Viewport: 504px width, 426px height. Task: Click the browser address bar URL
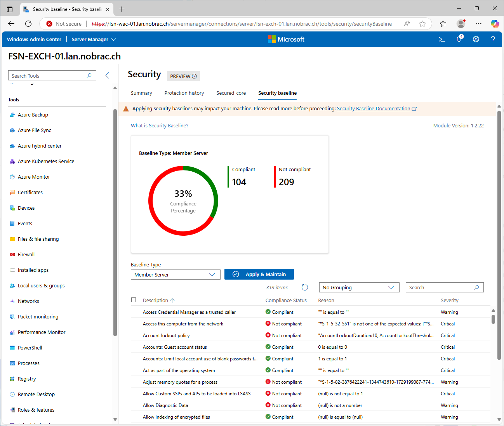242,24
